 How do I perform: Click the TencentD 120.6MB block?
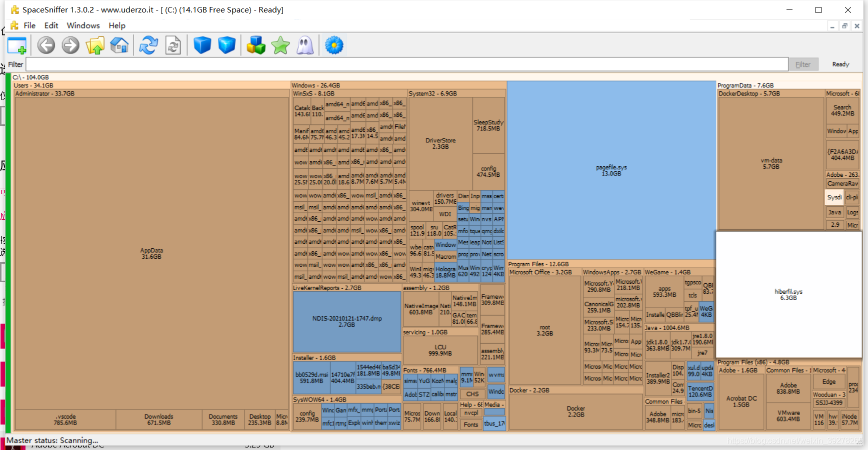pyautogui.click(x=700, y=392)
